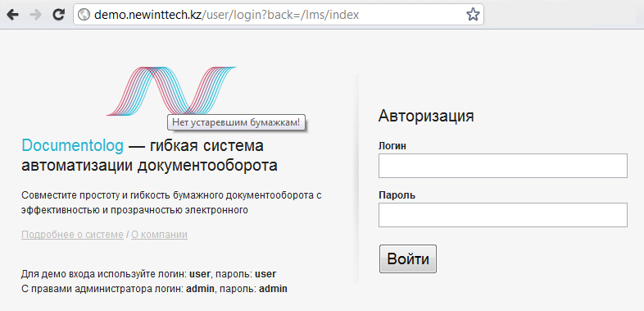The image size is (644, 311).
Task: Click the 'С правами администратора' credentials line
Action: tap(154, 289)
